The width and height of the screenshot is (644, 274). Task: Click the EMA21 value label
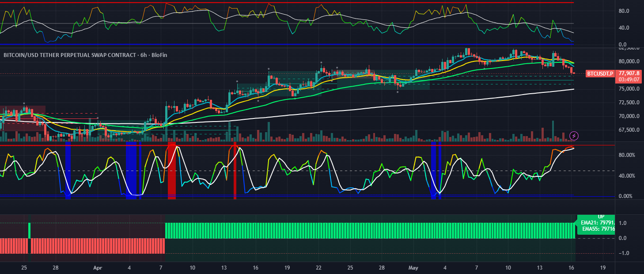[x=598, y=223]
